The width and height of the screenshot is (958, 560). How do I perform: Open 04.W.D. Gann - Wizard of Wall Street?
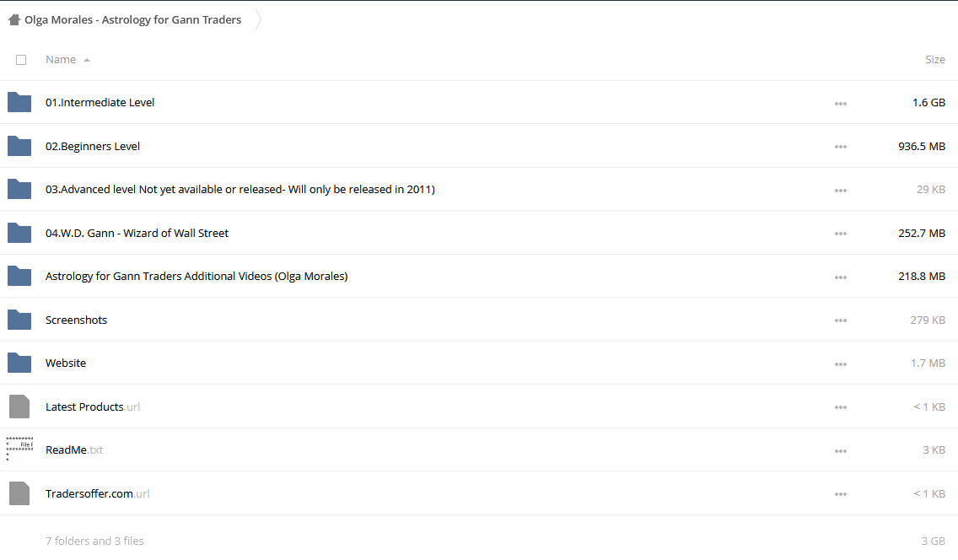pos(137,233)
